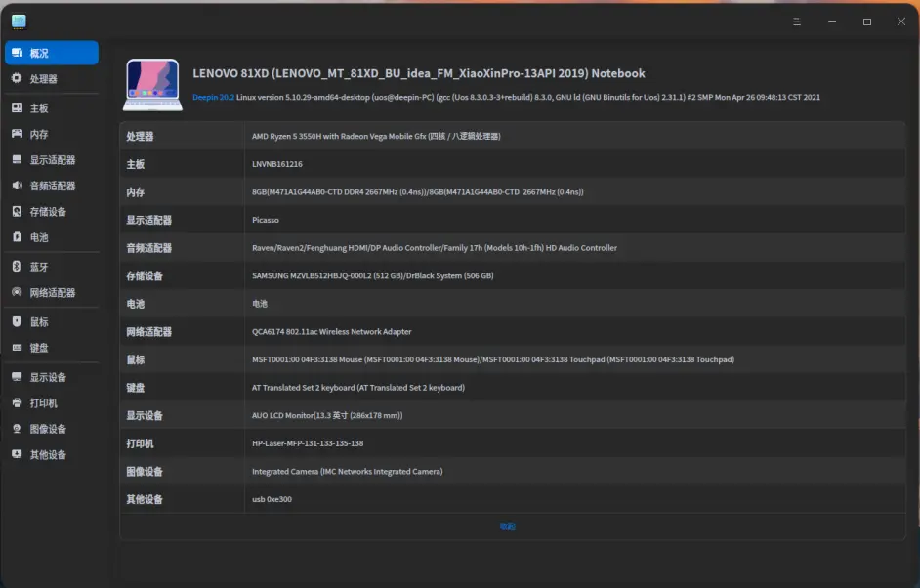This screenshot has height=588, width=920.
Task: Select the Integrated Camera IMC Networks value
Action: click(x=348, y=472)
